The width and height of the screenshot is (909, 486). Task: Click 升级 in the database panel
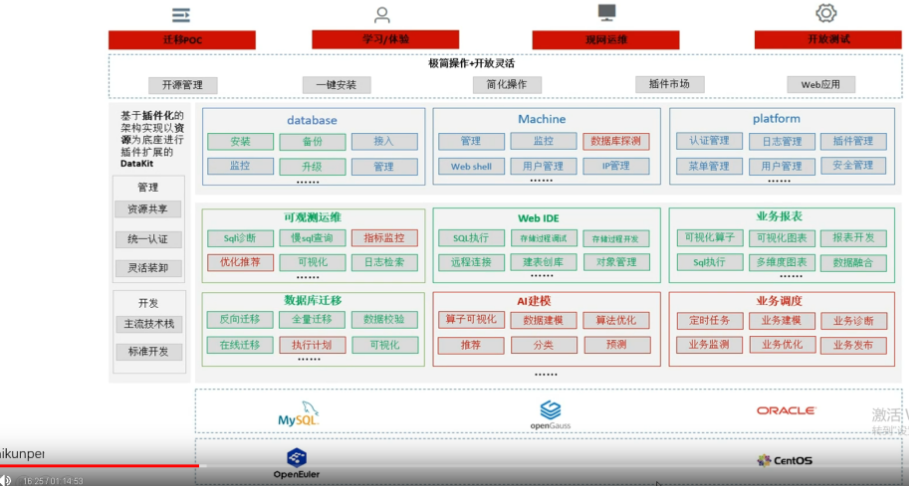pos(312,167)
